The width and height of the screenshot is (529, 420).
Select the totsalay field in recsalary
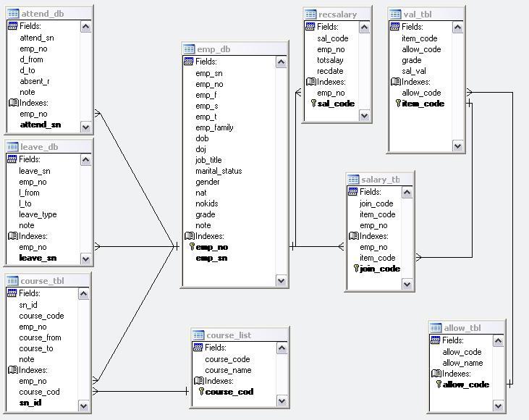330,60
